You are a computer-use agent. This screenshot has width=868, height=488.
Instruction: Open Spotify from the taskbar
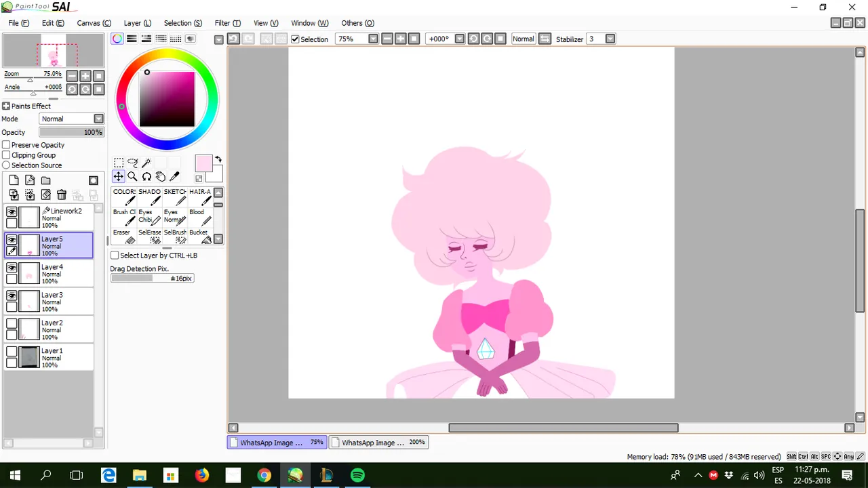(x=357, y=475)
